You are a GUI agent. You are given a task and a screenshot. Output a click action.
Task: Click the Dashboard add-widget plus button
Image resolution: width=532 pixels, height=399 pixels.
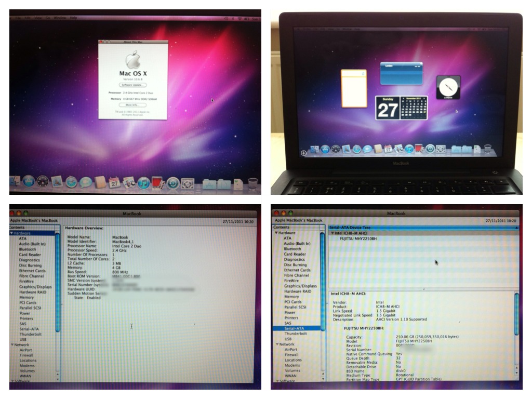(303, 153)
